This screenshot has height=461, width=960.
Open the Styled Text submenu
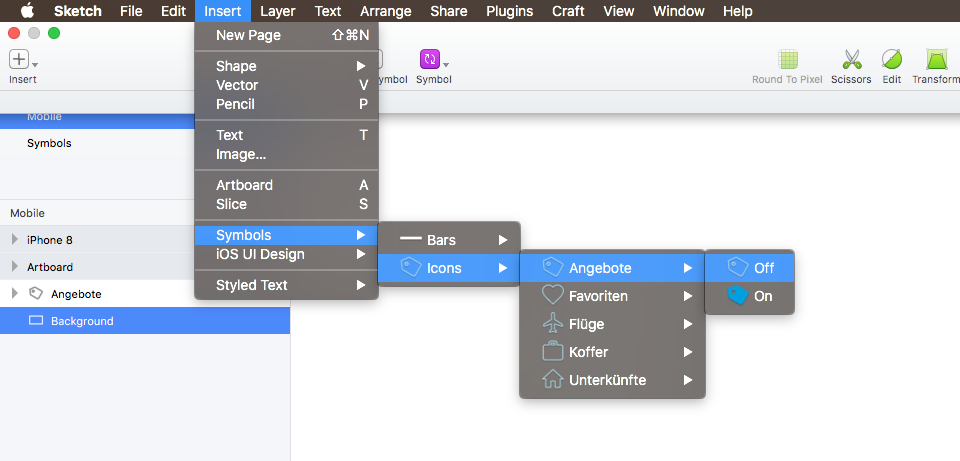[x=287, y=285]
